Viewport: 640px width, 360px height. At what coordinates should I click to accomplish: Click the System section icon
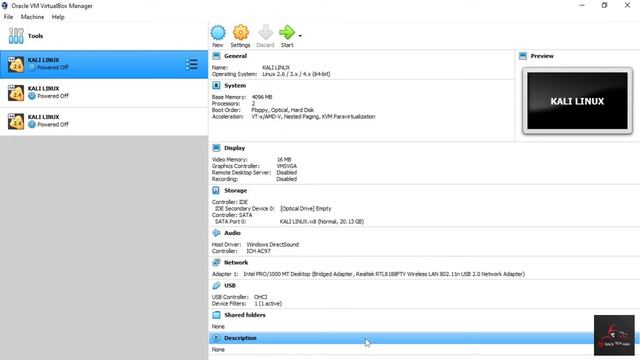pyautogui.click(x=216, y=85)
